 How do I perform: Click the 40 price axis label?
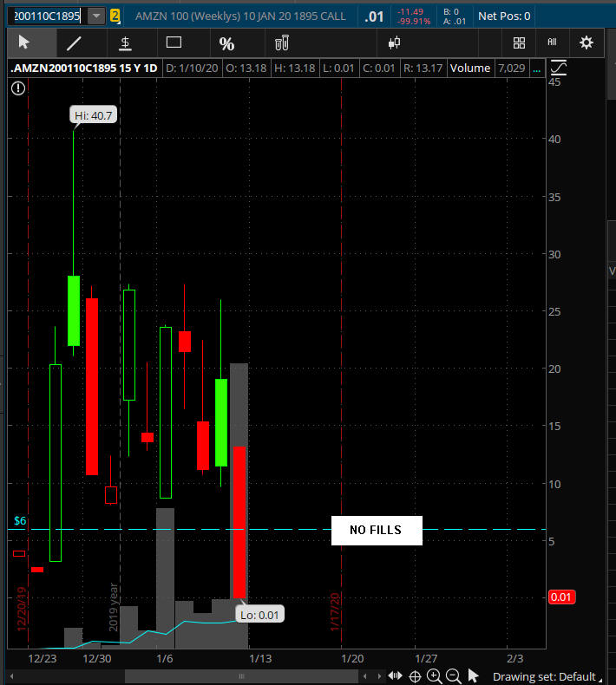point(554,139)
